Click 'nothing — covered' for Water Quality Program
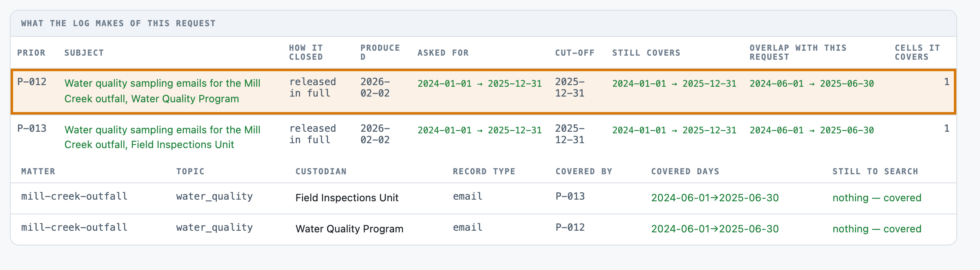The width and height of the screenshot is (980, 270). click(877, 229)
